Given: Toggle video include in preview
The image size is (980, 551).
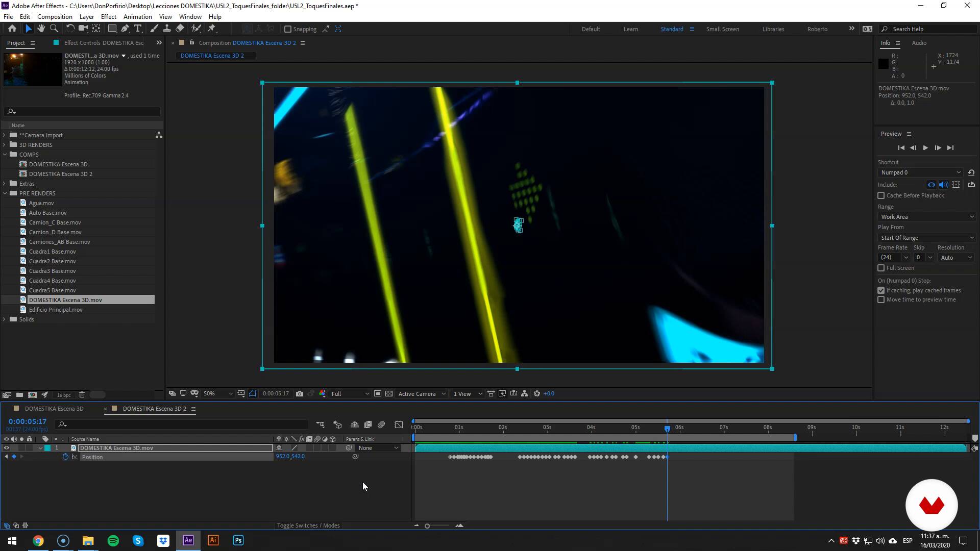Looking at the screenshot, I should pos(932,185).
